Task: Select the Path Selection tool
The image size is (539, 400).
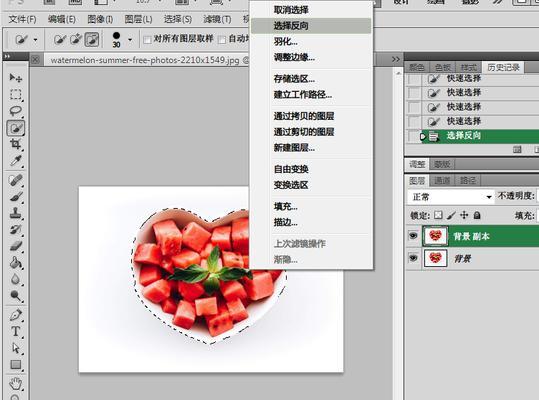Action: (15, 348)
